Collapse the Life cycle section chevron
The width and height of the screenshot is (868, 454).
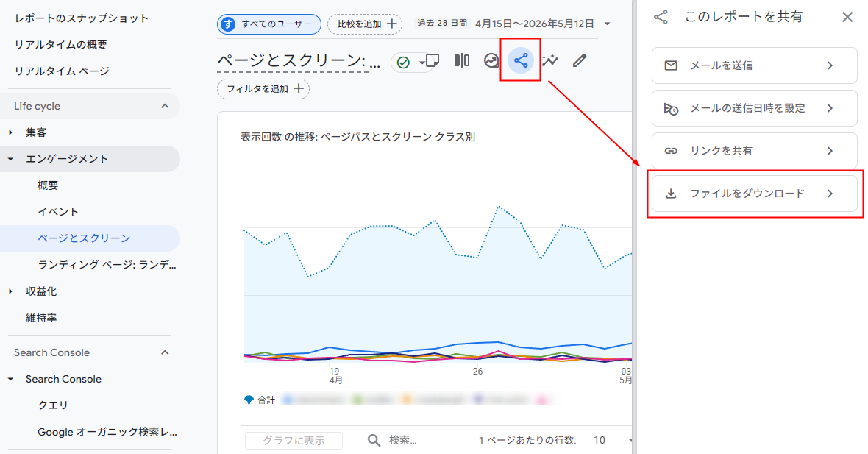[x=165, y=106]
